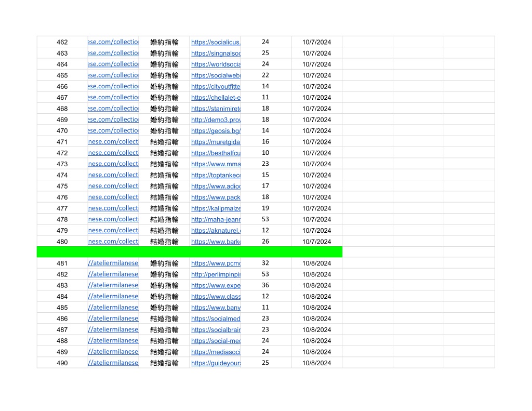
Task: Open ese.com/collectio link in row 462
Action: (x=113, y=42)
